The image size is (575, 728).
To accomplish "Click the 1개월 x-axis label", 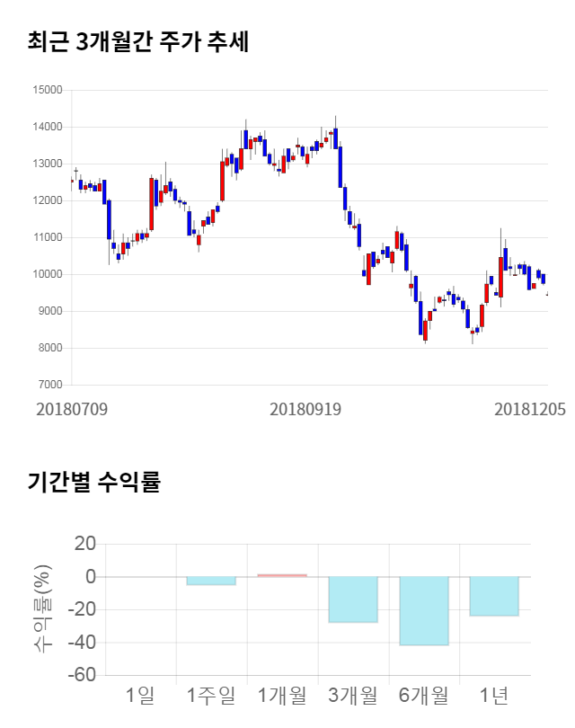I will 282,695.
